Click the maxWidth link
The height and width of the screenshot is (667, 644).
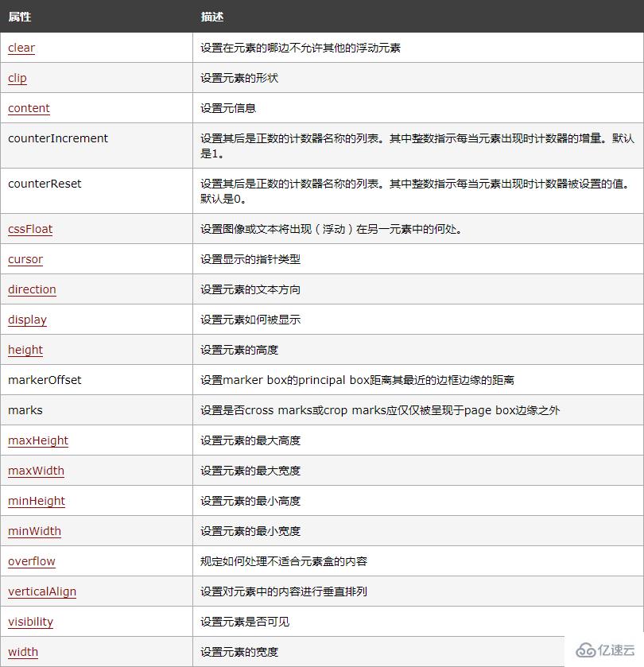[x=36, y=471]
